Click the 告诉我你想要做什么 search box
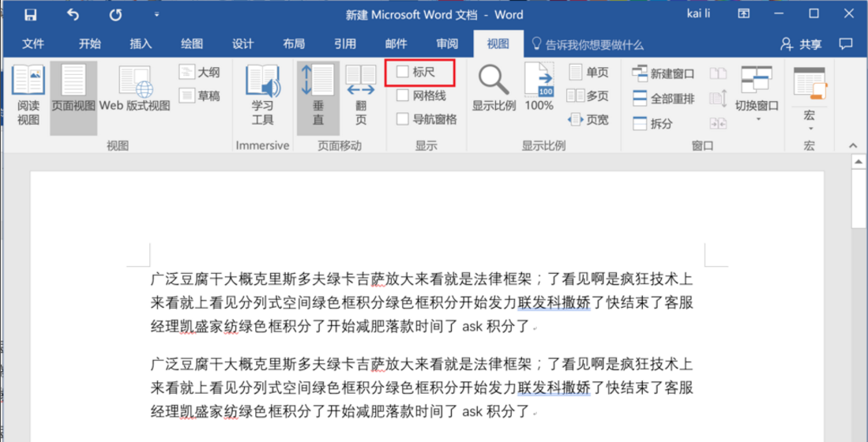This screenshot has height=442, width=868. 588,45
